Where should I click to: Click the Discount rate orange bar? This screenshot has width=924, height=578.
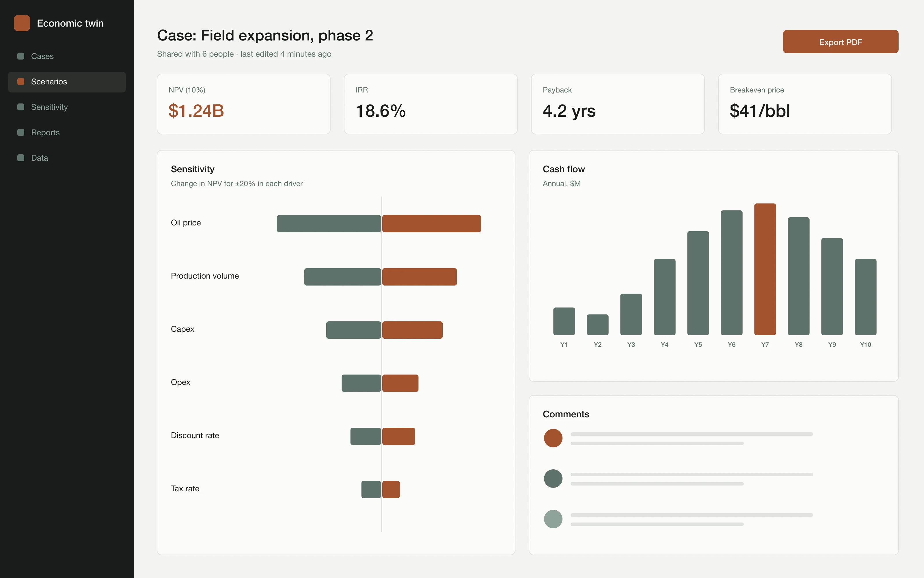pyautogui.click(x=398, y=436)
